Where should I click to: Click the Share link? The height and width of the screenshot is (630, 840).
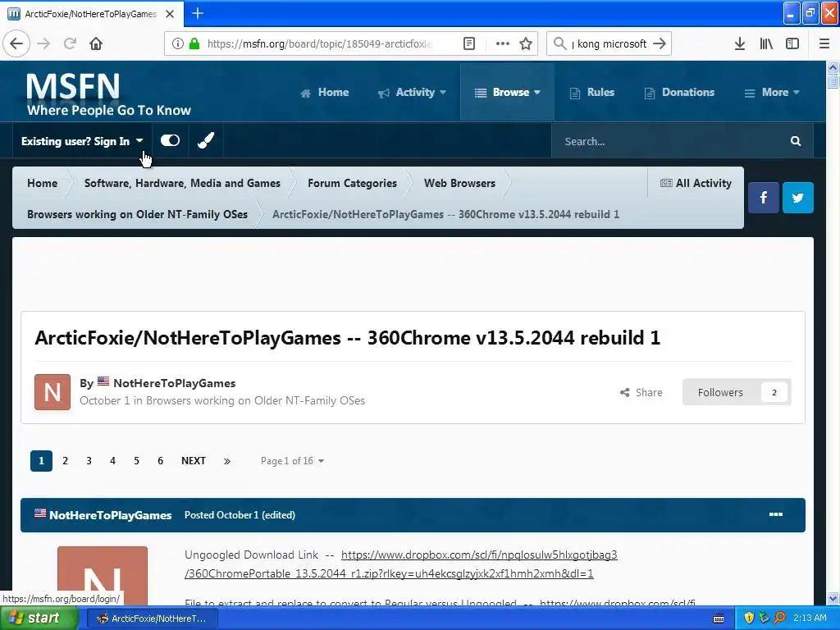pyautogui.click(x=641, y=392)
